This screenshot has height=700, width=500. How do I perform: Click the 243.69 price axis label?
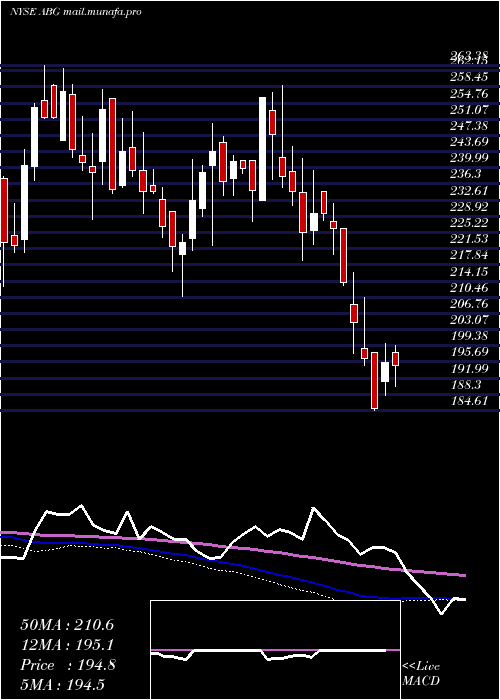(x=468, y=142)
